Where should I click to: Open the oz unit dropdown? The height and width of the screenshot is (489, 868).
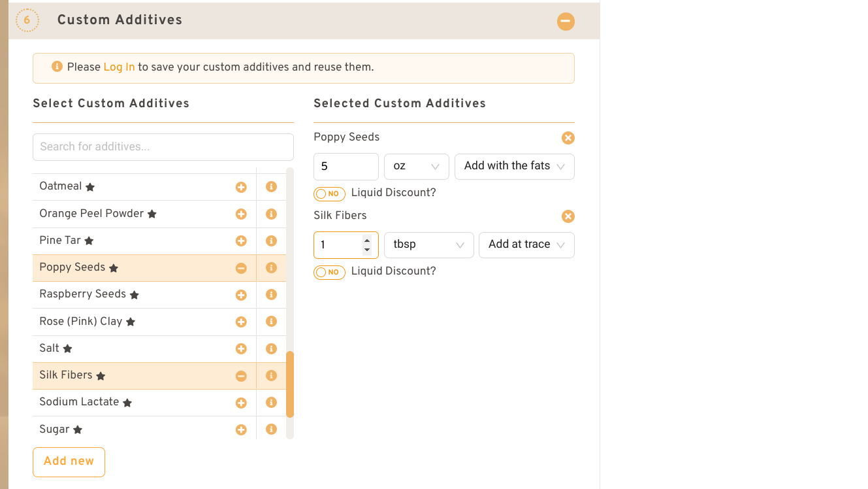[x=416, y=167]
